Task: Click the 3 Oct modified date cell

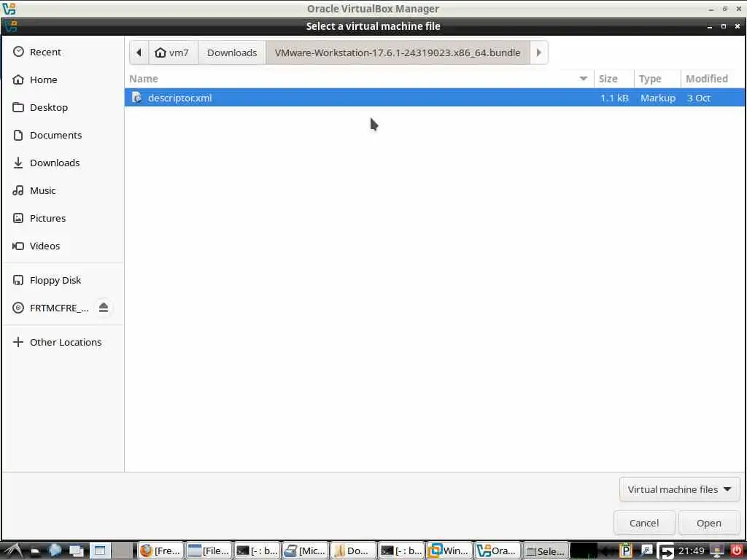Action: [698, 98]
